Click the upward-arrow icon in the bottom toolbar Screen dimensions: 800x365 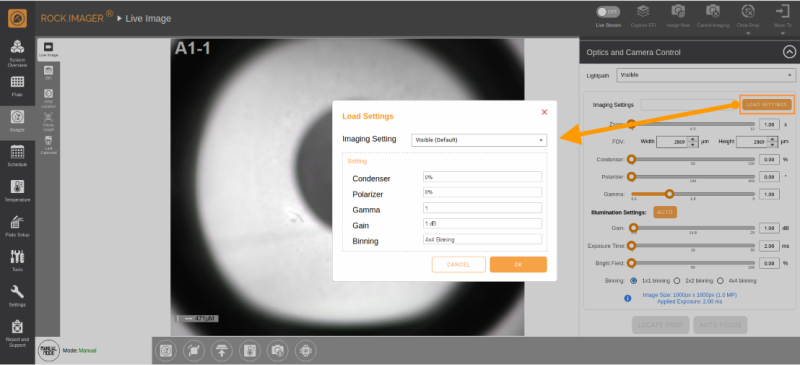(x=221, y=351)
